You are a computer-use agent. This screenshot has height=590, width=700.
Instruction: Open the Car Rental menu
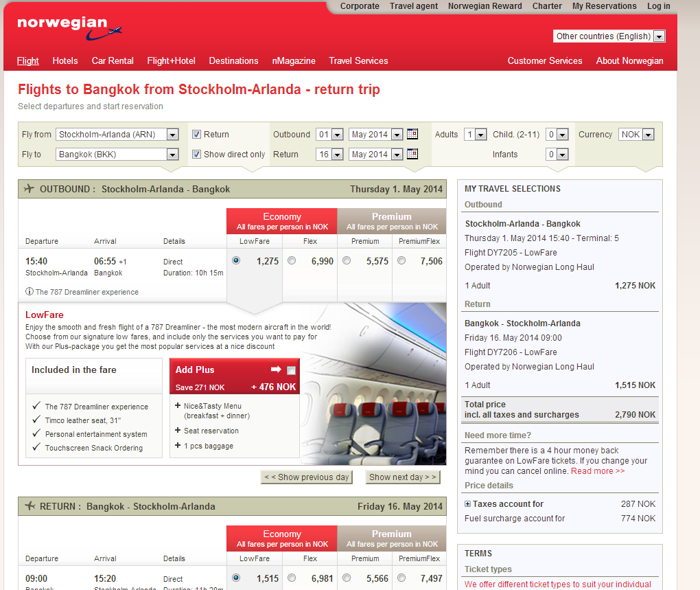coord(113,60)
